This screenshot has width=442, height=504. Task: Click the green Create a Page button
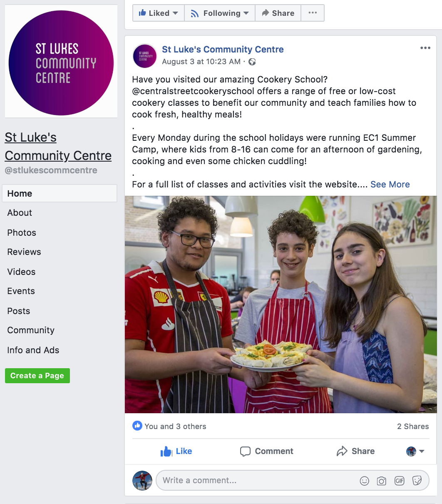[x=37, y=376]
